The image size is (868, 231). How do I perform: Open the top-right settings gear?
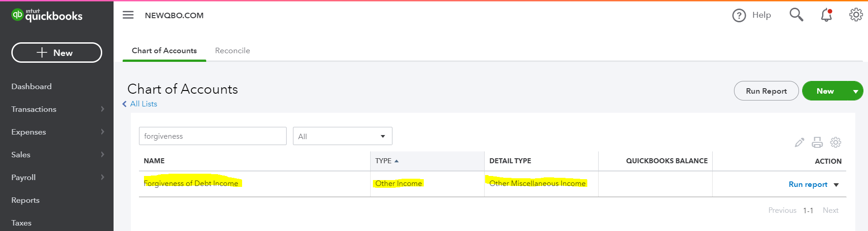click(x=856, y=15)
